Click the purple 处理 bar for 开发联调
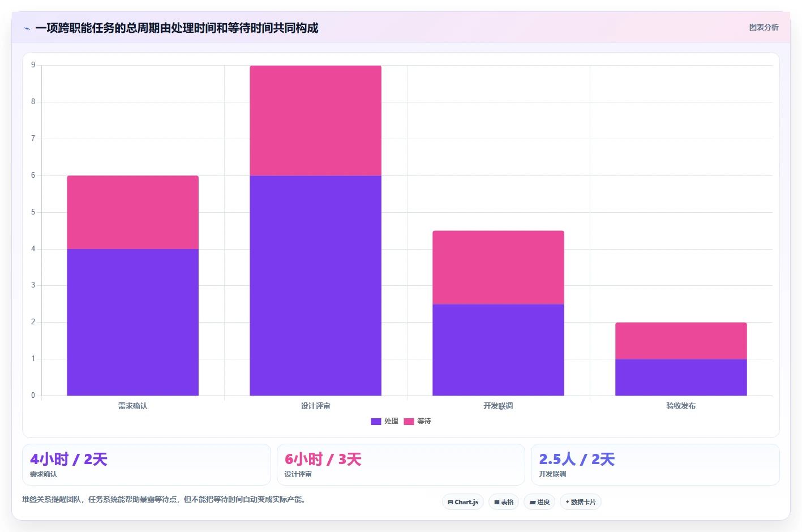The height and width of the screenshot is (532, 802). (x=498, y=350)
